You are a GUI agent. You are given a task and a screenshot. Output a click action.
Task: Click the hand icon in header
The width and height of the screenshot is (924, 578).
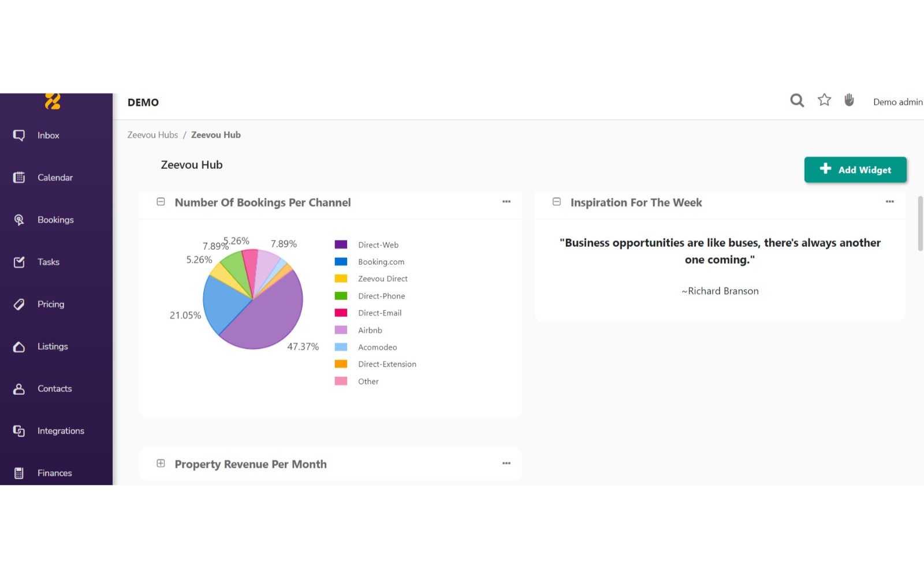pyautogui.click(x=849, y=100)
